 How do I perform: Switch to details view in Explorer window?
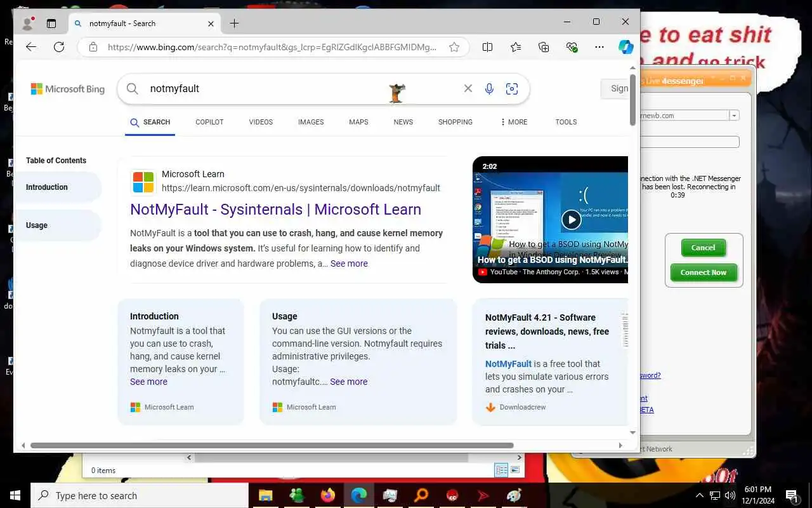[501, 470]
